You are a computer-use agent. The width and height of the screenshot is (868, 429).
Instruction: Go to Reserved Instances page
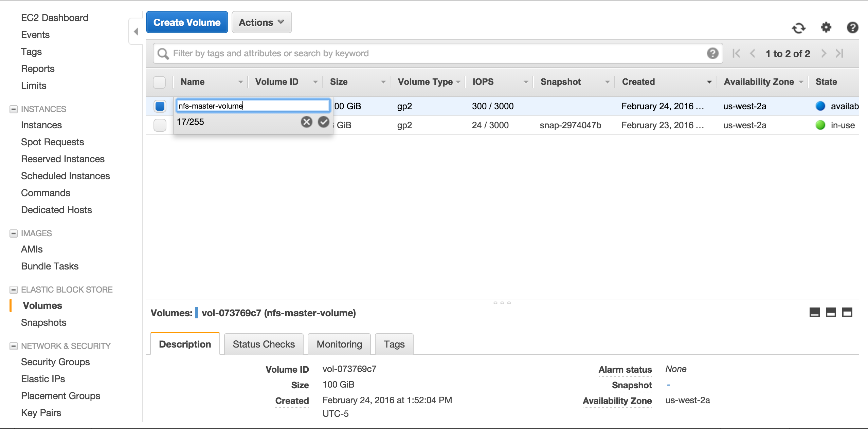pos(63,159)
